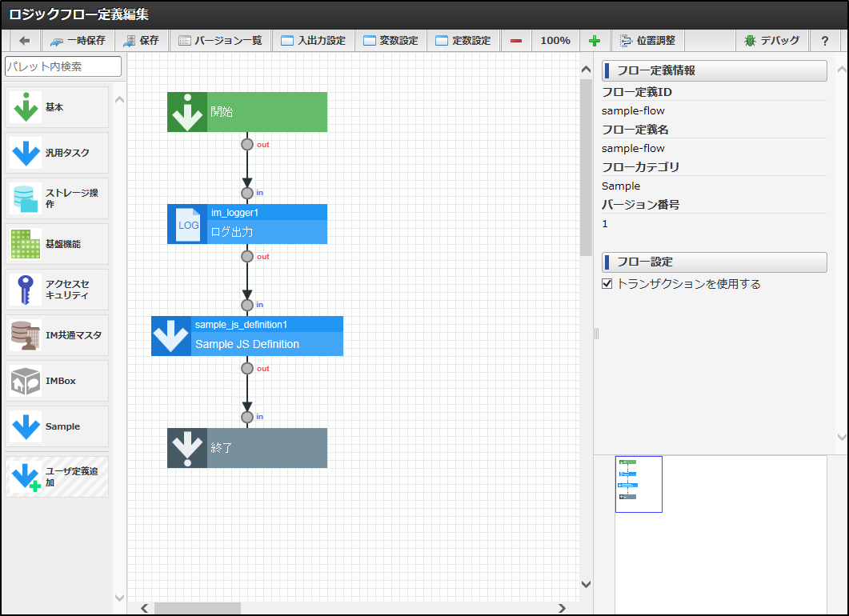Click canvas horizontal scrollbar right arrow
849x616 pixels.
tap(562, 608)
